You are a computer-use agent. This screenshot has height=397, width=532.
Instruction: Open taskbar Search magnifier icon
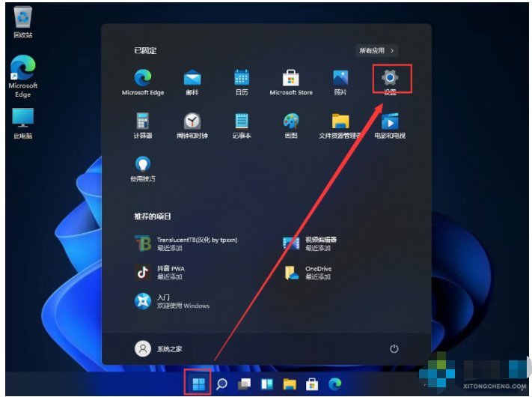pyautogui.click(x=221, y=384)
